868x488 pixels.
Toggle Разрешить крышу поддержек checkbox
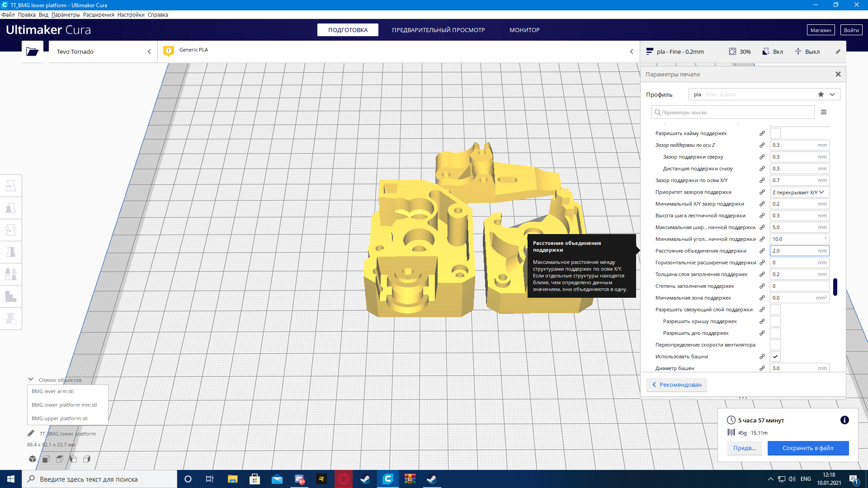775,321
